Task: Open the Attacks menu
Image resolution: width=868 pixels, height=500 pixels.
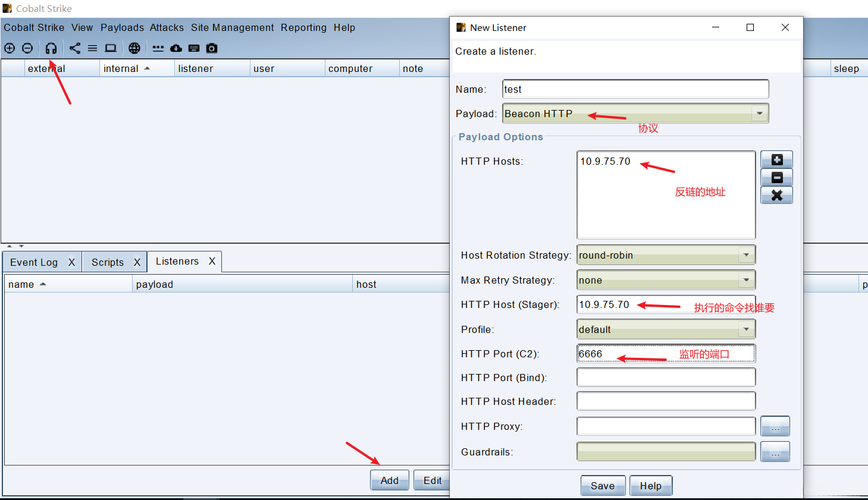Action: (167, 27)
